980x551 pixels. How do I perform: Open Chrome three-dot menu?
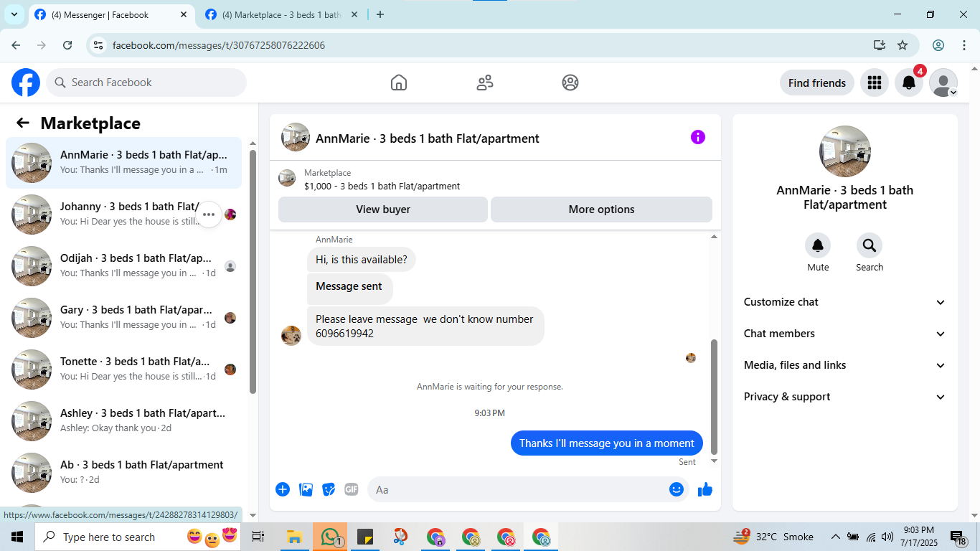pyautogui.click(x=964, y=45)
